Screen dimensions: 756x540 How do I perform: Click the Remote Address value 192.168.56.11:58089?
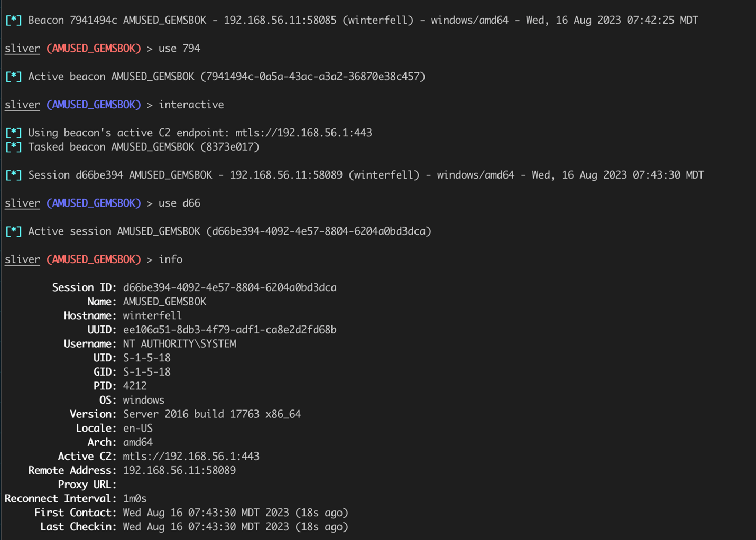179,470
